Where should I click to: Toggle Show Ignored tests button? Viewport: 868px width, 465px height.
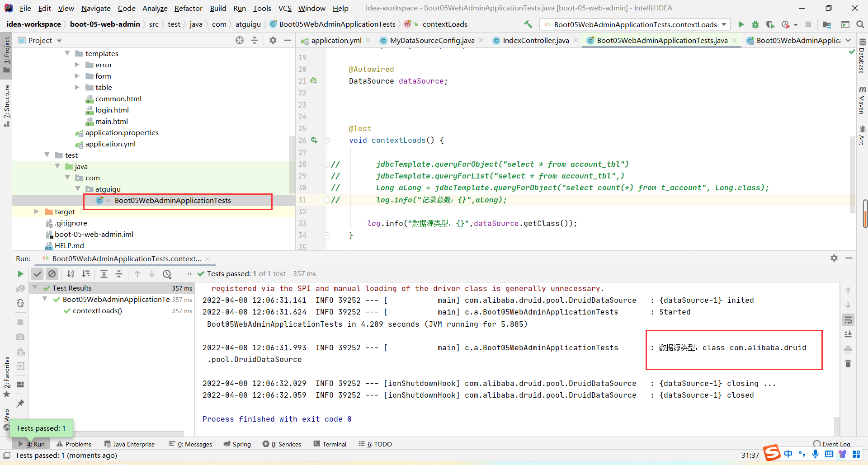click(x=52, y=274)
